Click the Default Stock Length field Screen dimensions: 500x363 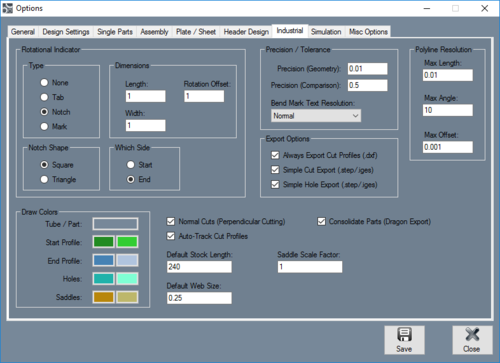[x=199, y=267]
